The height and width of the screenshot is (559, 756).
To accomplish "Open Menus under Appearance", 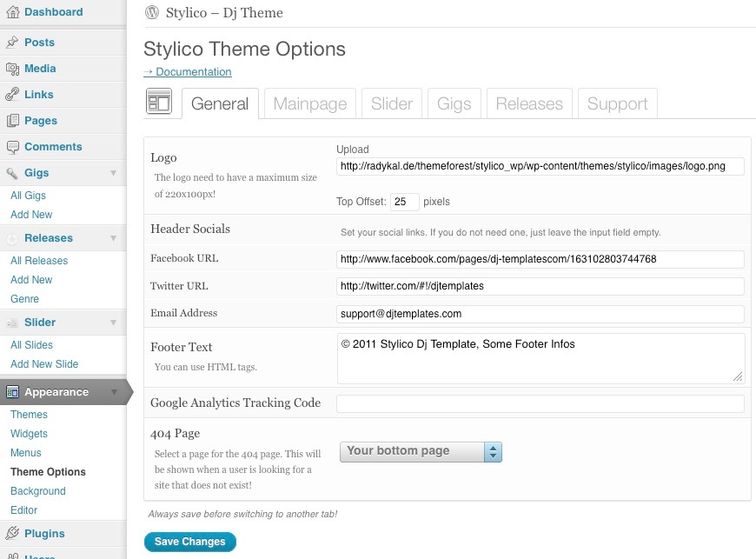I will coord(26,453).
